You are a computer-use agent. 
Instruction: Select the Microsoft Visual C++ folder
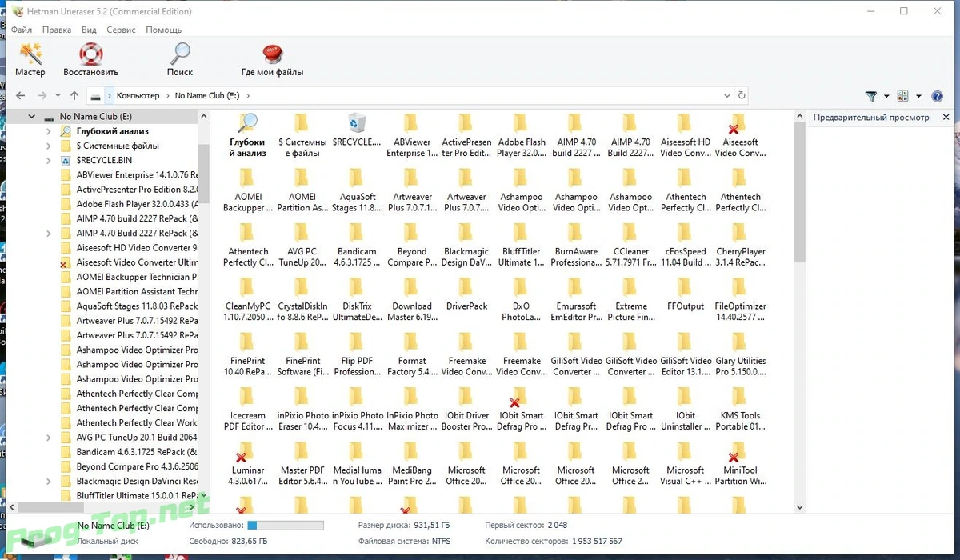(x=686, y=464)
